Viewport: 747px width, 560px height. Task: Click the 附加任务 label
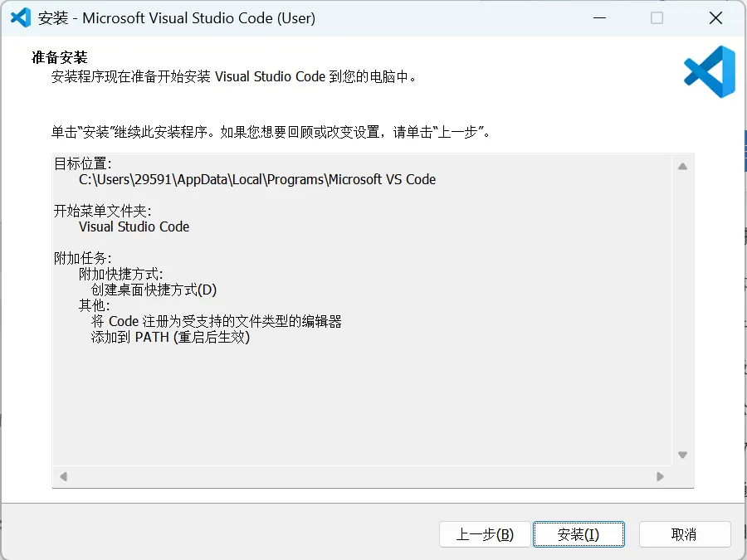tap(83, 258)
